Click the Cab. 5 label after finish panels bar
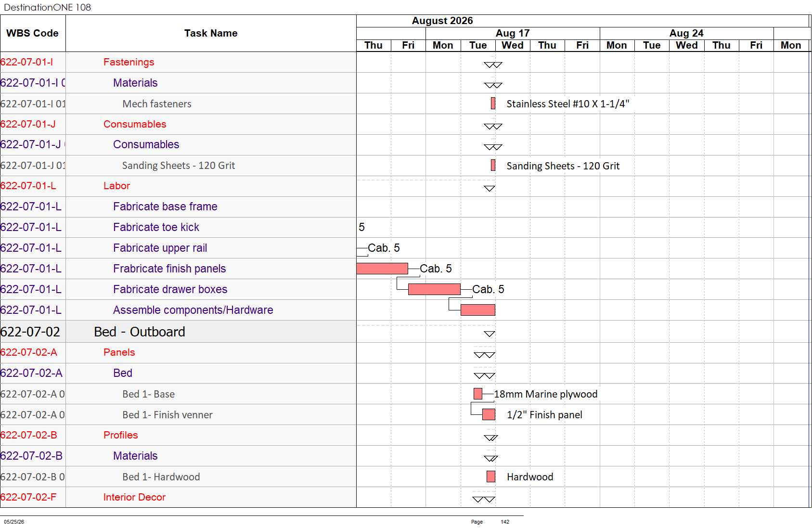Screen dimensions: 812x528 coord(436,269)
